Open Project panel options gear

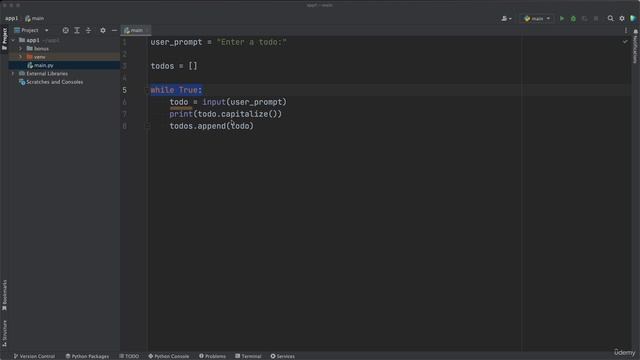click(x=103, y=30)
